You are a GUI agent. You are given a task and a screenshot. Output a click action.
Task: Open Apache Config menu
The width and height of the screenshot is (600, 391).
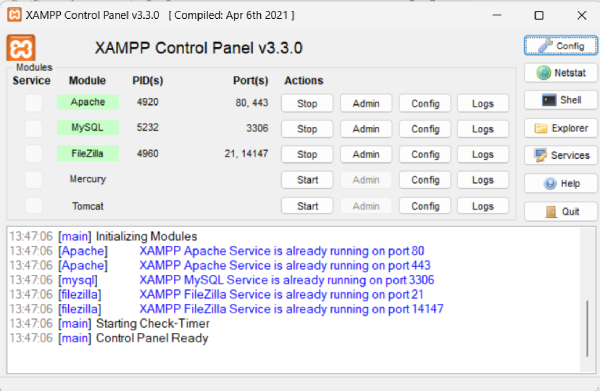pyautogui.click(x=425, y=103)
